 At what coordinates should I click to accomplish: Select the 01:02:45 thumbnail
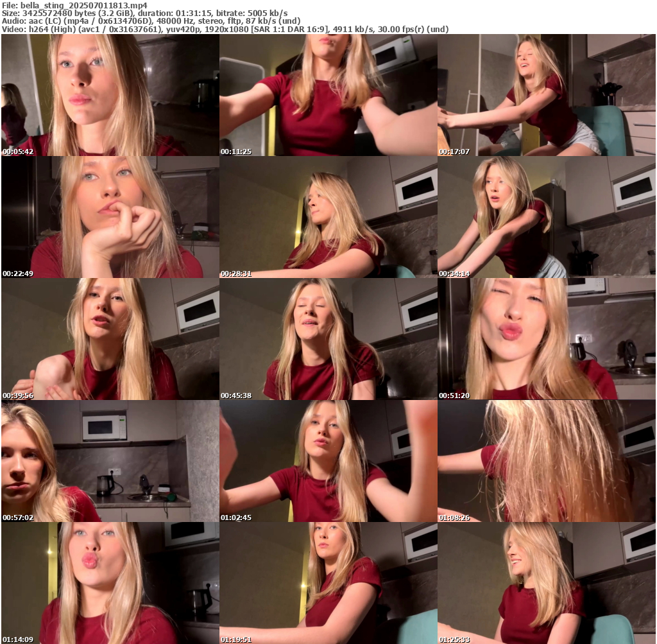(x=328, y=461)
